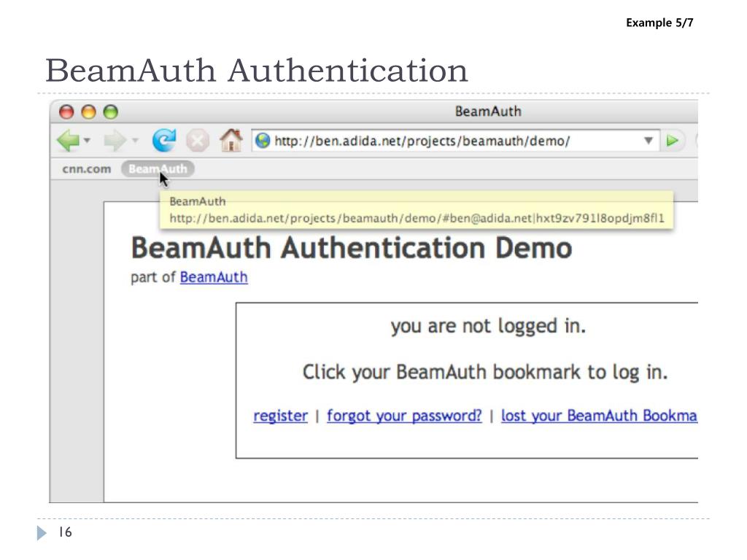The image size is (747, 560).
Task: Follow the 'part of BeamAuth' link
Action: (x=214, y=277)
